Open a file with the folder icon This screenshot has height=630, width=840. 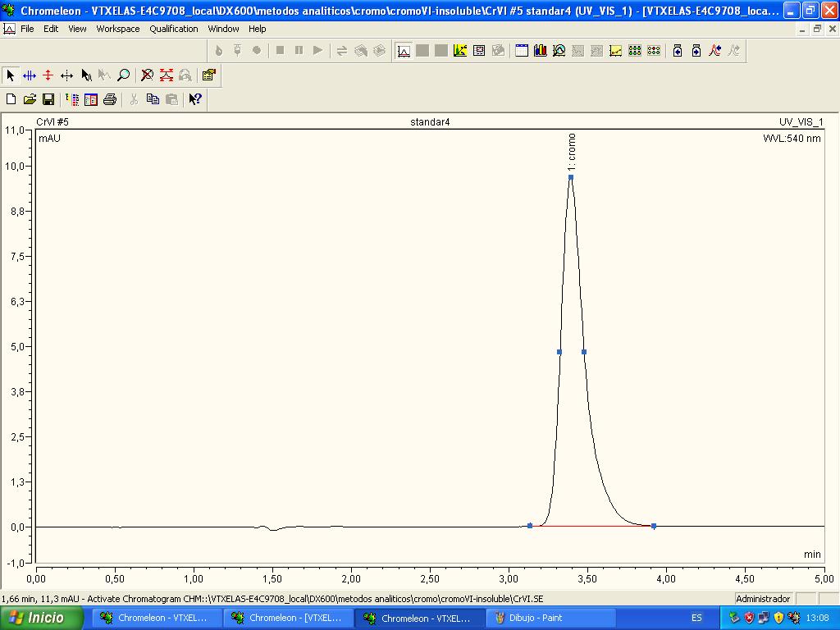click(x=30, y=99)
